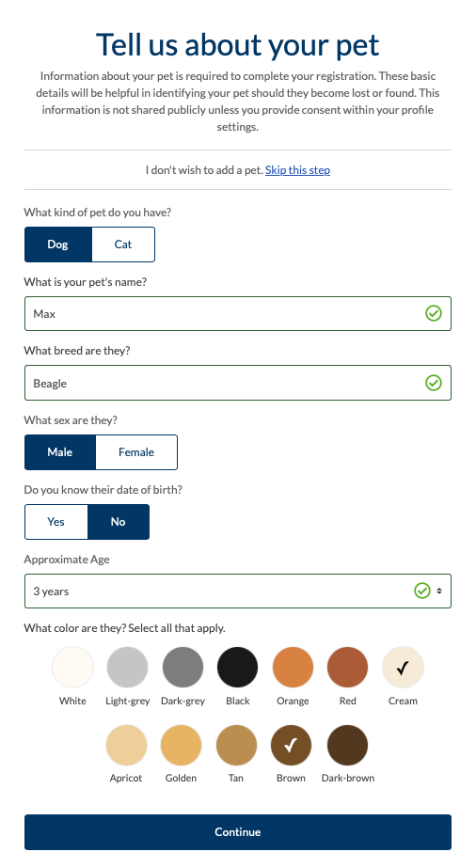Choose Yes for date of birth
This screenshot has height=868, width=476.
click(x=56, y=522)
